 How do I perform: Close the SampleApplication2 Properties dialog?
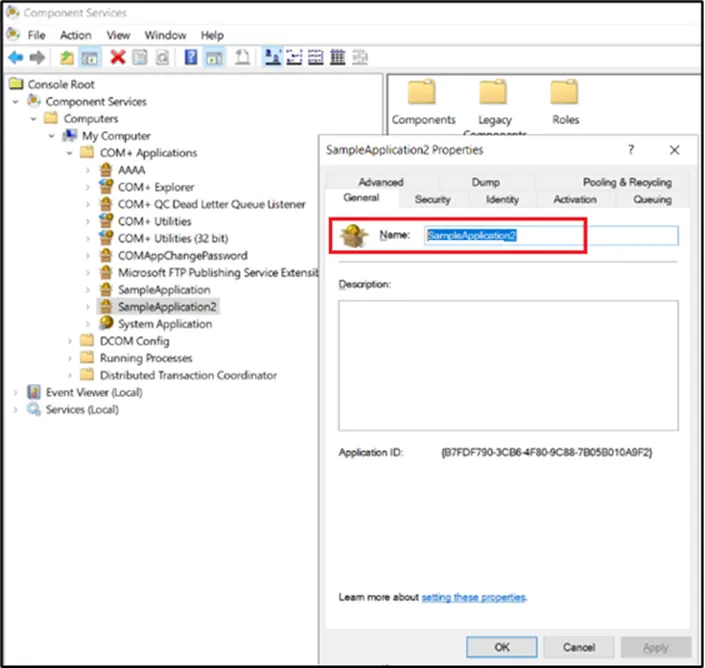click(674, 150)
